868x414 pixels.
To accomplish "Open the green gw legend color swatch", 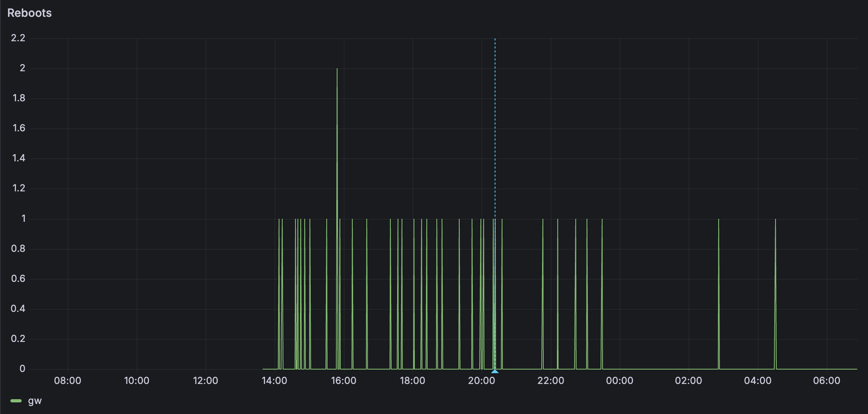I will 16,401.
